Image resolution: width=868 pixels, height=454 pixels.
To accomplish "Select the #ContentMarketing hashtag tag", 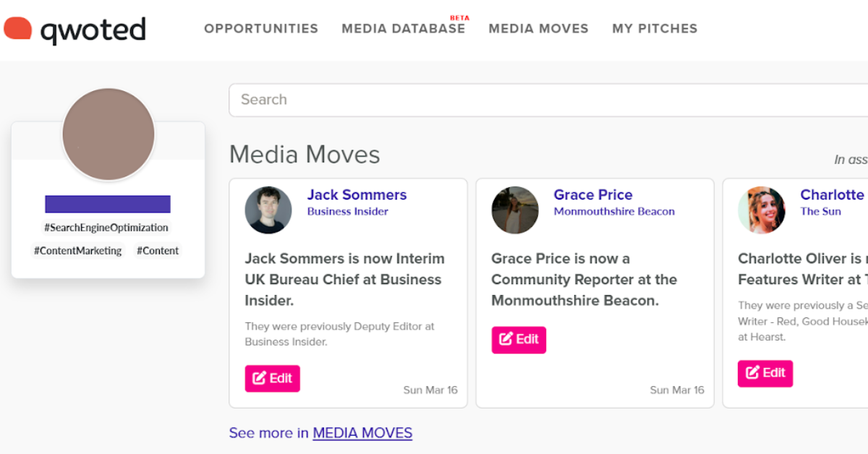I will (x=78, y=251).
